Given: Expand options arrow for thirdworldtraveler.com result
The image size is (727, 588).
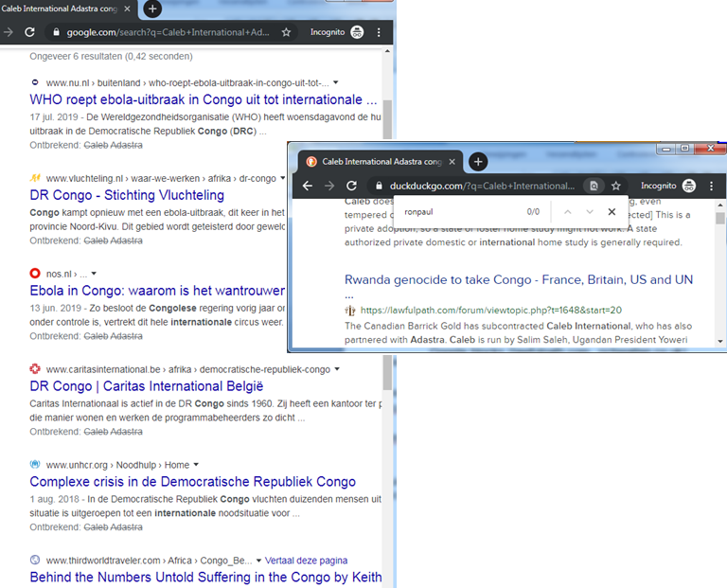Looking at the screenshot, I should click(258, 561).
